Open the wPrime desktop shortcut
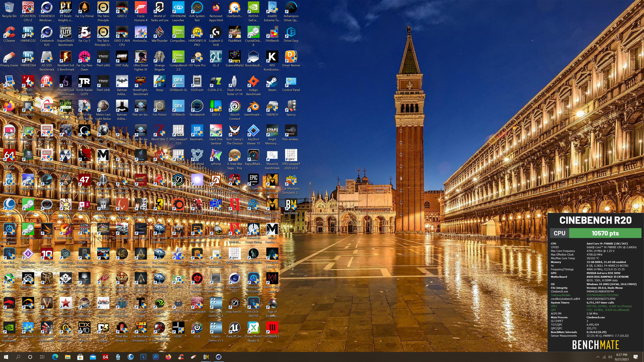Screen dimensions: 644x362 (216, 158)
